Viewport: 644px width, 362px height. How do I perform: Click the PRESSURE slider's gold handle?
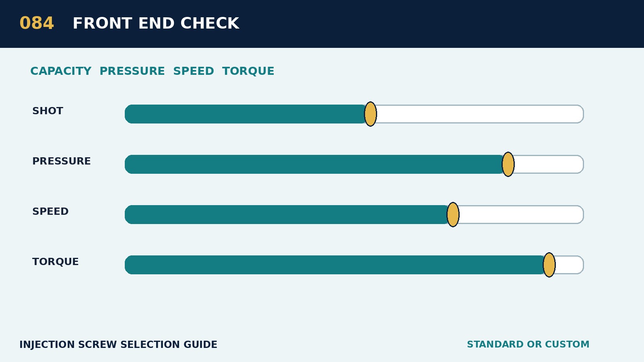508,165
